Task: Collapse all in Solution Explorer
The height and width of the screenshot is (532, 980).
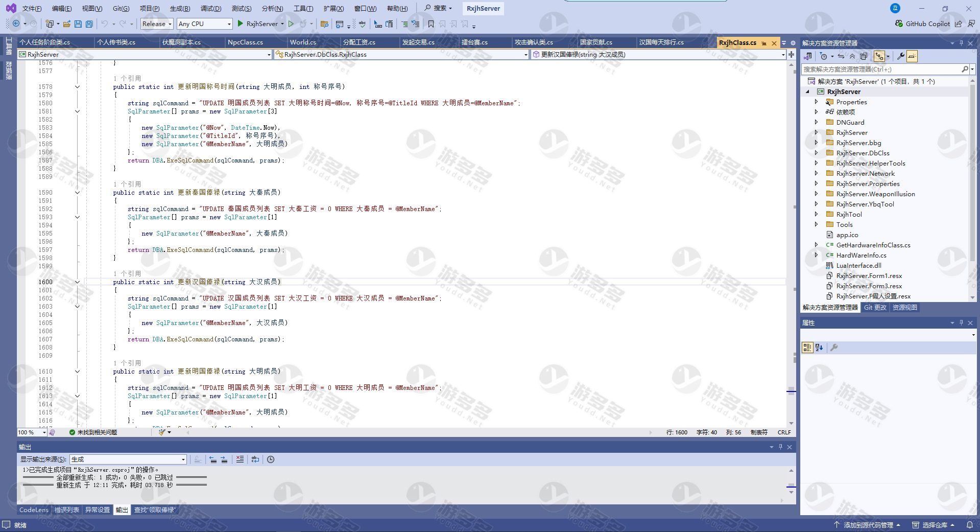Action: pos(852,56)
